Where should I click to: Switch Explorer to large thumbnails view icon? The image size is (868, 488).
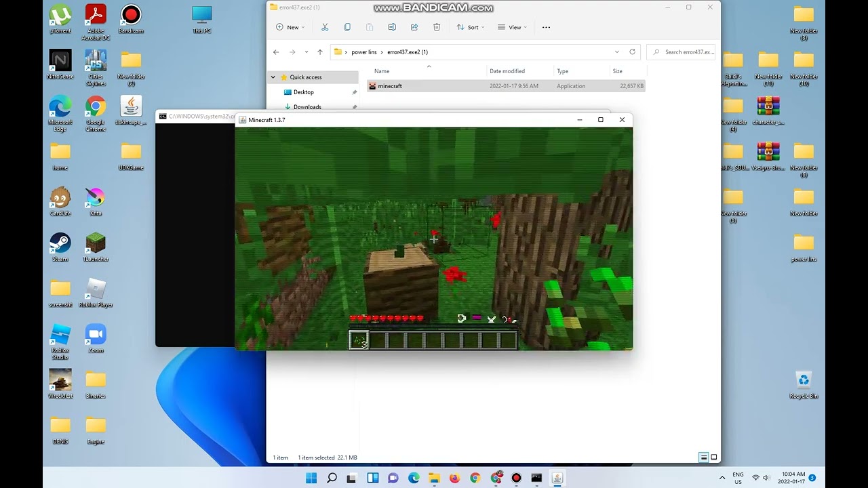713,457
